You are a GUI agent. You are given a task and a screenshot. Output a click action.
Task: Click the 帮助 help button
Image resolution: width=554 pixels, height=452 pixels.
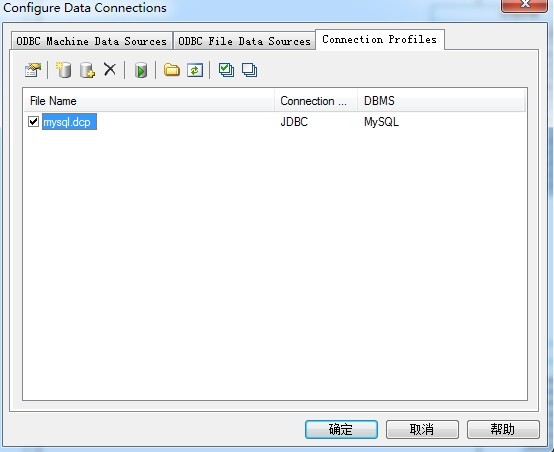coord(503,429)
